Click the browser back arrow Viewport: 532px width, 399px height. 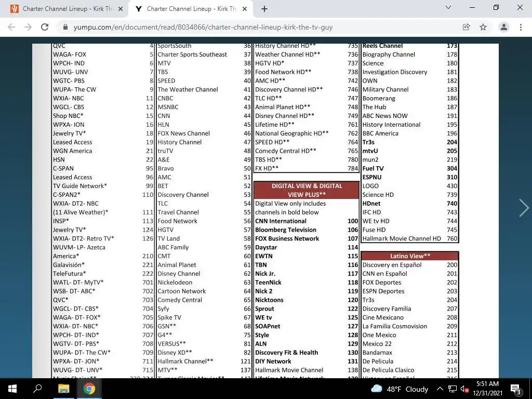pyautogui.click(x=11, y=27)
